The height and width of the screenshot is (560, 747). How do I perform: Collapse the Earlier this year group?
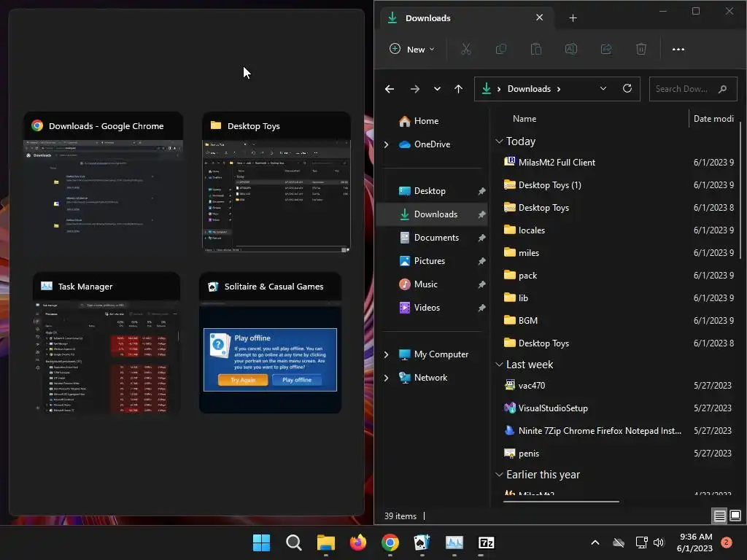[499, 474]
